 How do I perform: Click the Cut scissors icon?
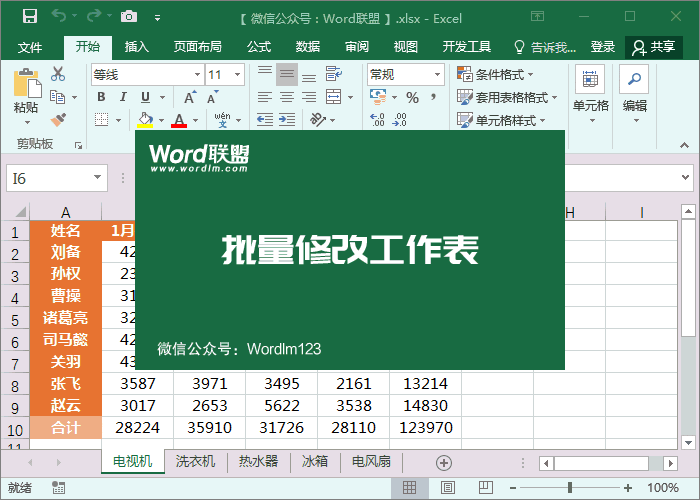(x=58, y=74)
